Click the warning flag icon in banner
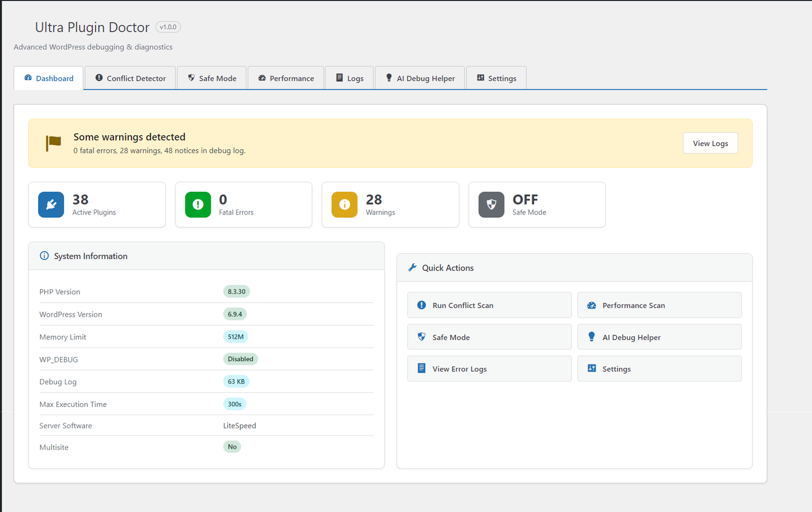The height and width of the screenshot is (512, 812). [x=53, y=143]
